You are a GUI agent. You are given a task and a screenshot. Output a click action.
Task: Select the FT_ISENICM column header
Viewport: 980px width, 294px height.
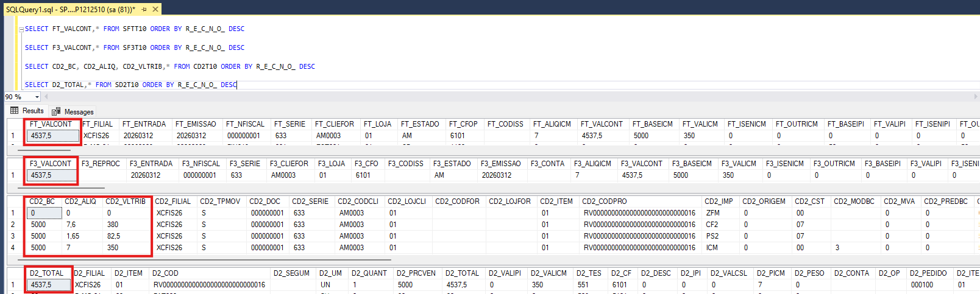pyautogui.click(x=747, y=124)
